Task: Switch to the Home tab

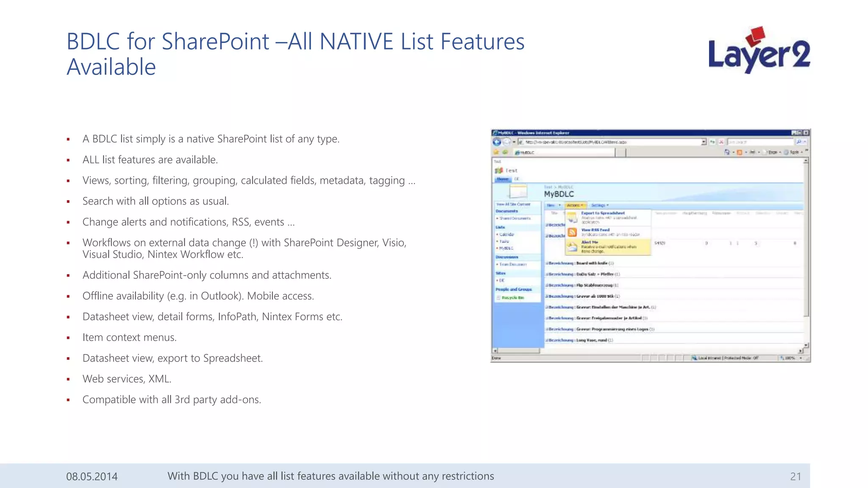Action: 503,179
